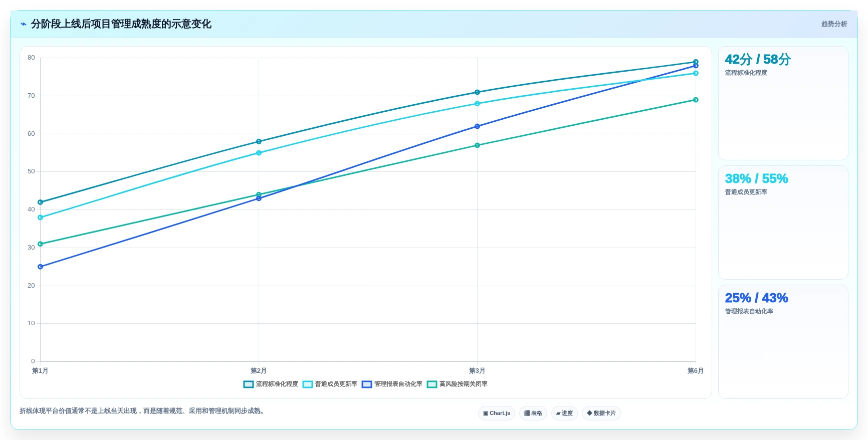Click the 流程标准化程度 data point at 第2月
This screenshot has height=440, width=868.
pos(259,142)
